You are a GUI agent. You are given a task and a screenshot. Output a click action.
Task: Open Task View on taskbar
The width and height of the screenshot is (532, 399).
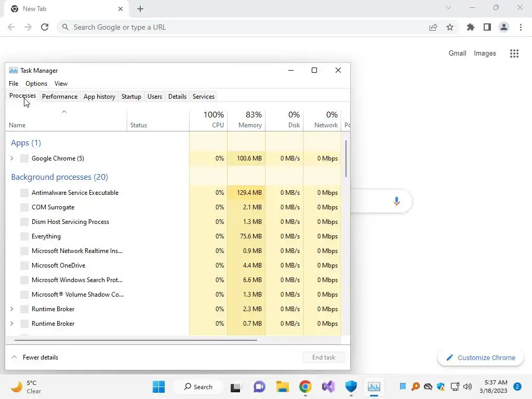point(236,387)
